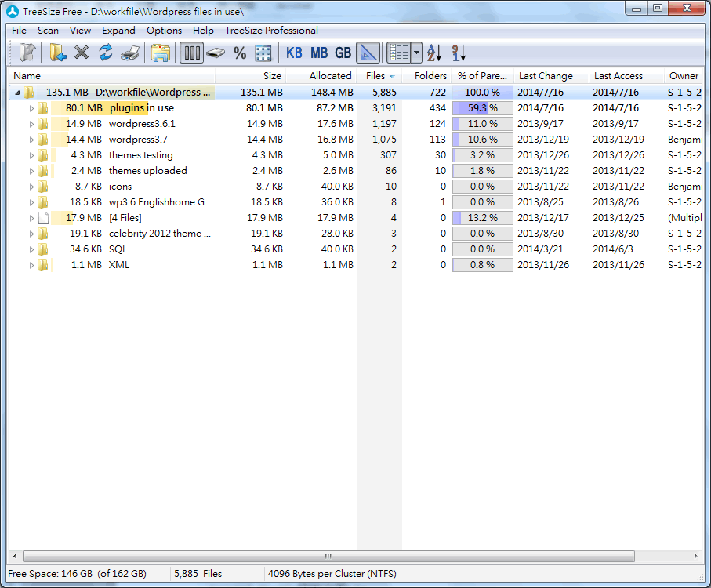Click the root folder icon
Viewport: 711px width, 588px height.
point(28,93)
